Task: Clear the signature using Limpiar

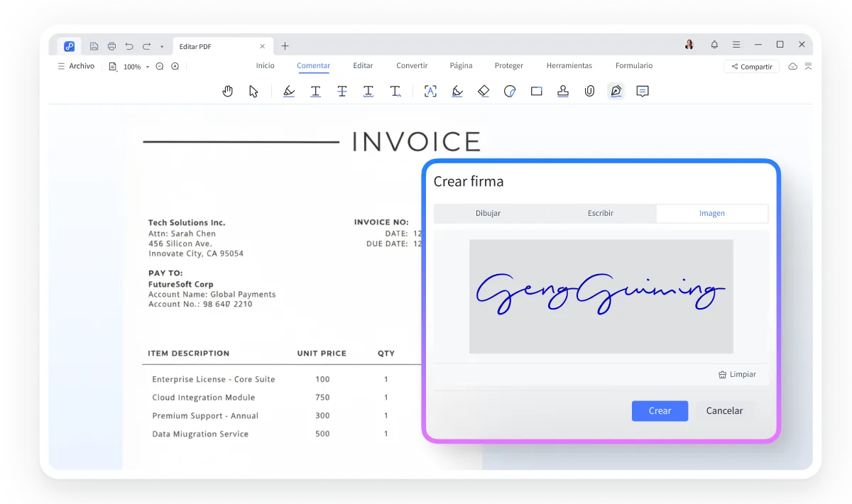Action: (x=738, y=374)
